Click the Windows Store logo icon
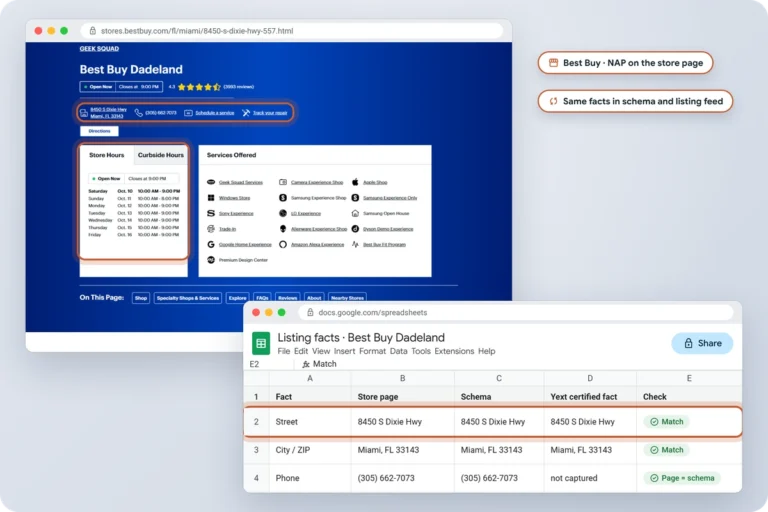The height and width of the screenshot is (512, 768). 211,197
